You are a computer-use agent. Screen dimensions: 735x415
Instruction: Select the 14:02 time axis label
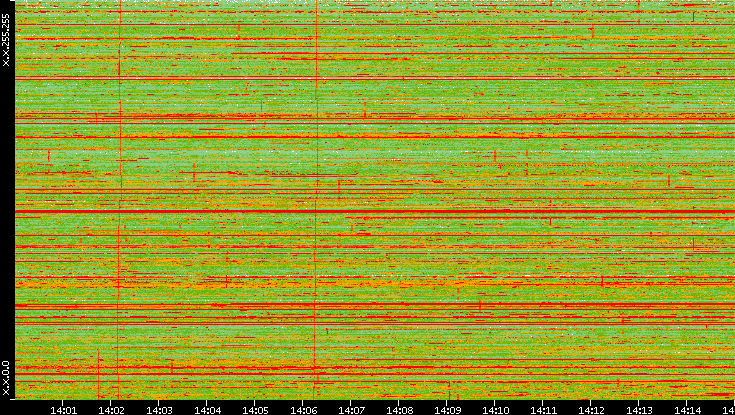(112, 410)
